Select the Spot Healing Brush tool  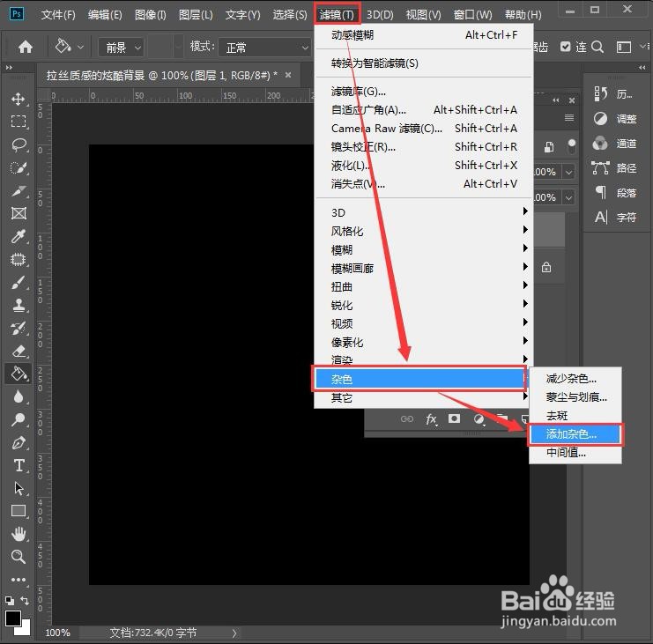[x=19, y=259]
